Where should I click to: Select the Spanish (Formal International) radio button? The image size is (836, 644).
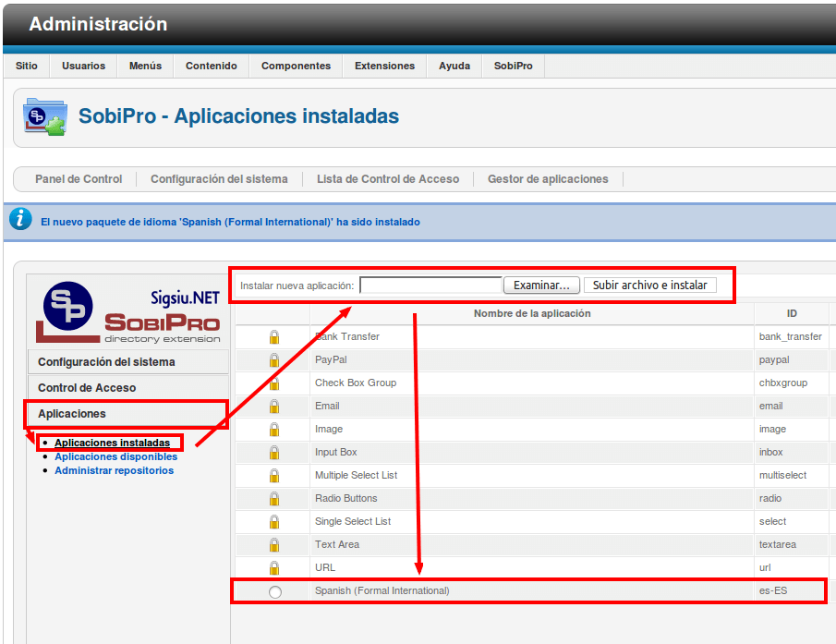pyautogui.click(x=275, y=591)
